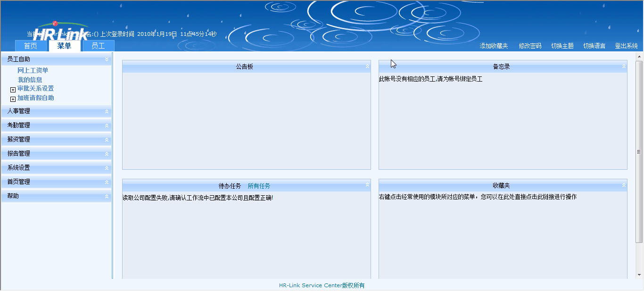Click the vertical scrollbar down arrow
The height and width of the screenshot is (291, 644).
pyautogui.click(x=639, y=274)
